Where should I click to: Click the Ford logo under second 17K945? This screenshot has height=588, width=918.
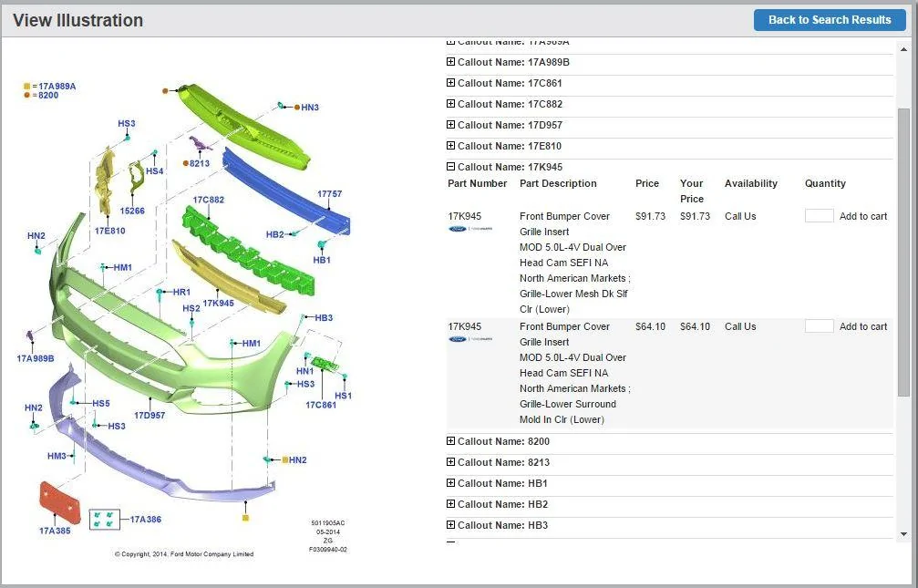pos(458,339)
